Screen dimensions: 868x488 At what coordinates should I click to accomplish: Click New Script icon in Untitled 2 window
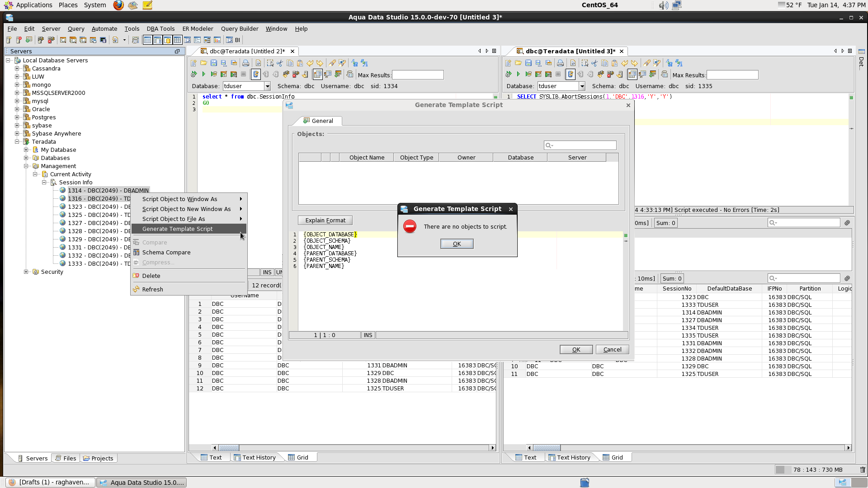(x=193, y=63)
